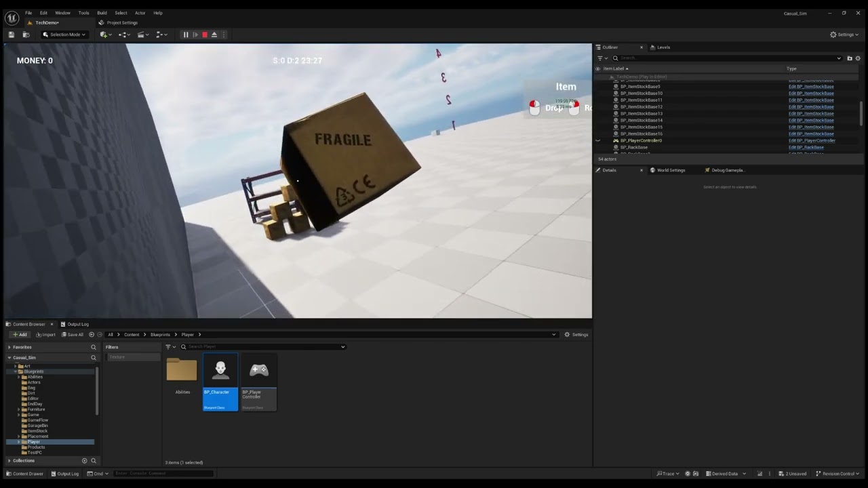Go back in Content Browser history

[x=92, y=334]
